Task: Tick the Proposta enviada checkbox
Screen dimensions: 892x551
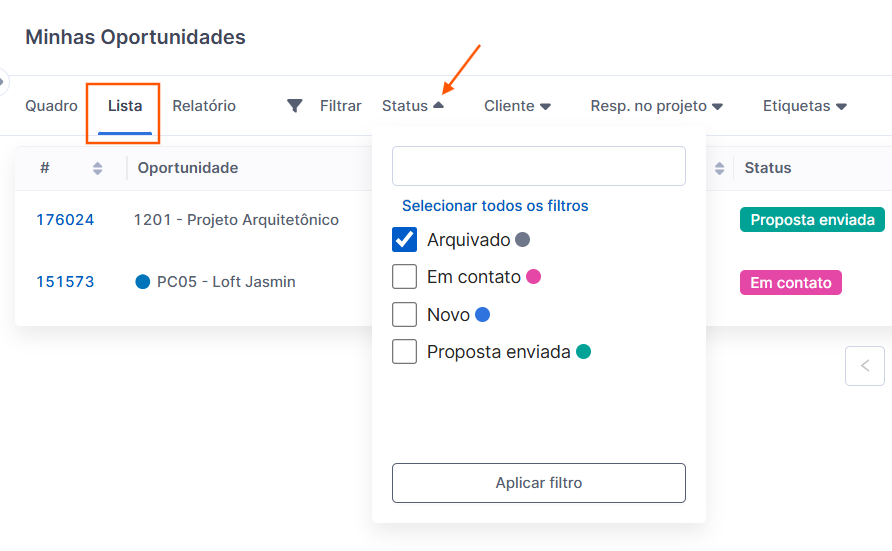Action: 405,351
